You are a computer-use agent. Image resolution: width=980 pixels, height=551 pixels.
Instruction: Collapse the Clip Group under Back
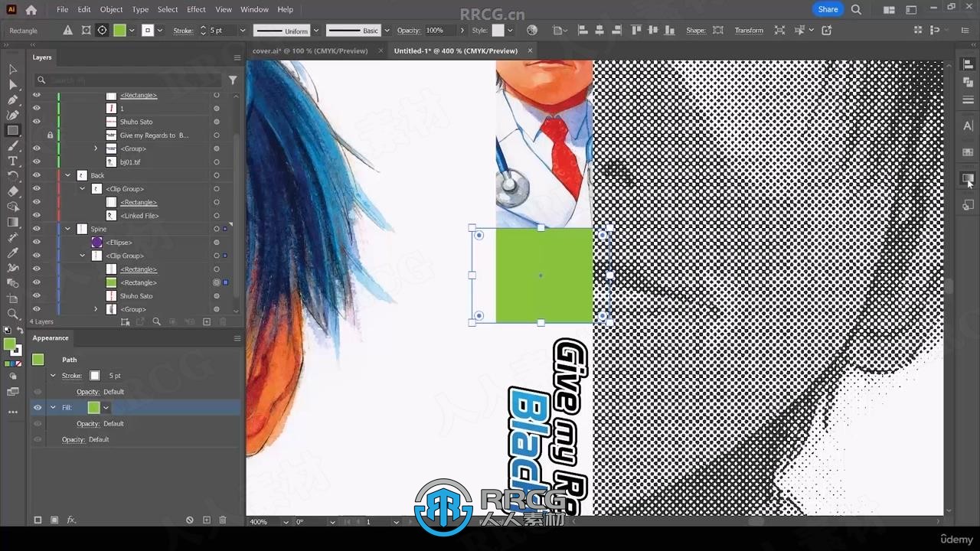coord(82,189)
